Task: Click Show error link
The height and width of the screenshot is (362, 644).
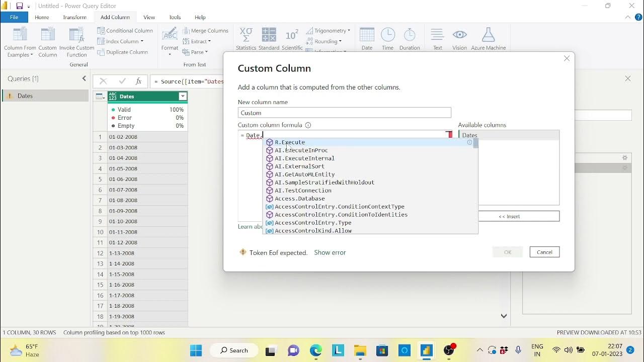Action: [x=330, y=252]
